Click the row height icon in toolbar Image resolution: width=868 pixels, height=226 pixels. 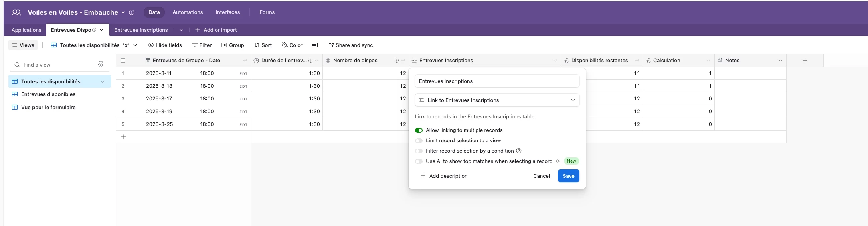click(x=315, y=45)
